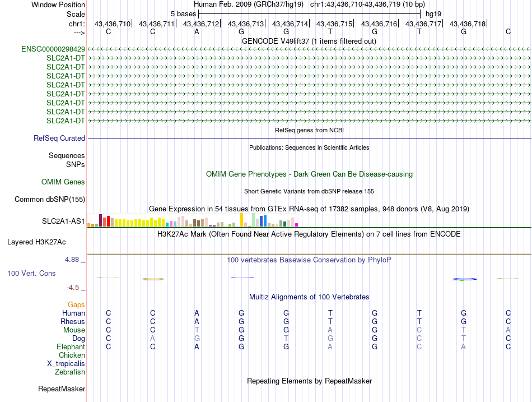Image resolution: width=532 pixels, height=402 pixels.
Task: Open H3K27Ac Mark track title
Action: coord(309,234)
